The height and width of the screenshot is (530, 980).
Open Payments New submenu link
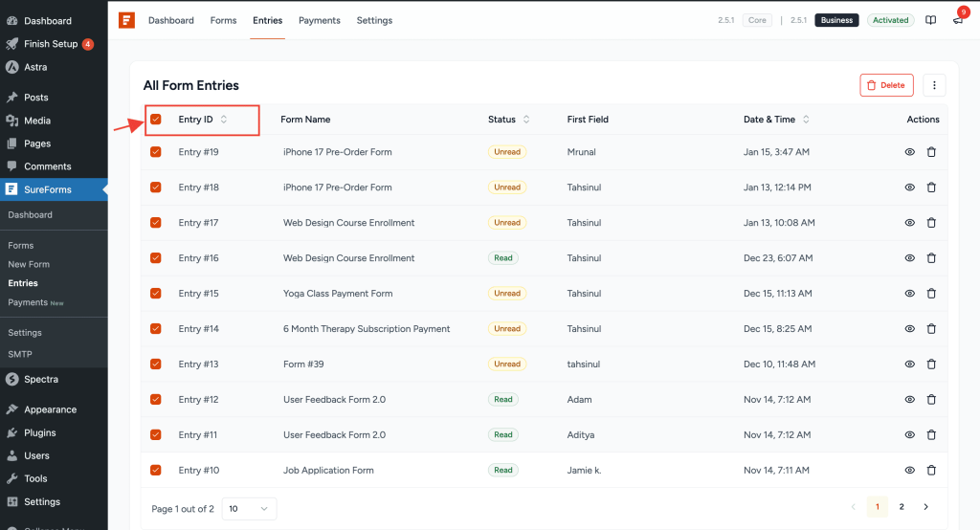[35, 302]
